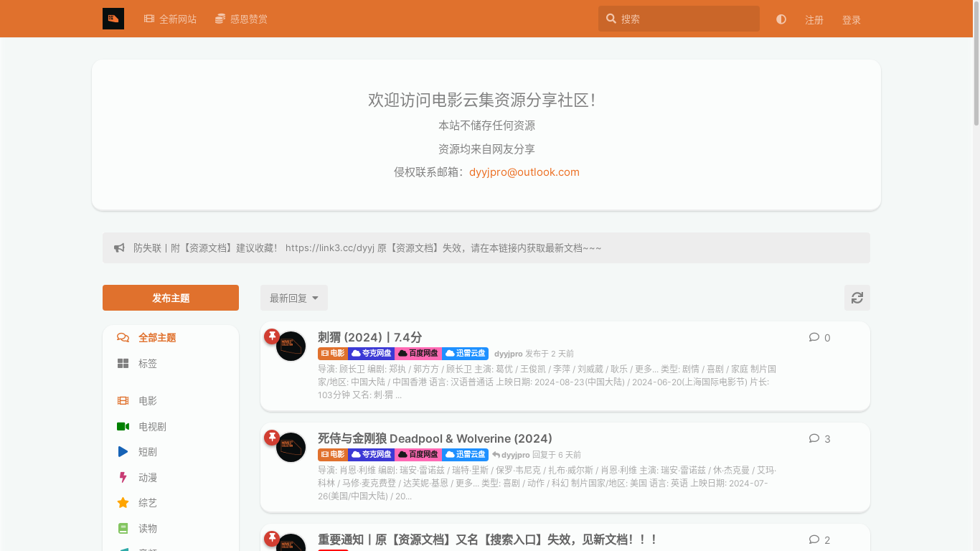Screen dimensions: 980x551
Task: Focus the 搜索 search field
Action: pyautogui.click(x=679, y=19)
